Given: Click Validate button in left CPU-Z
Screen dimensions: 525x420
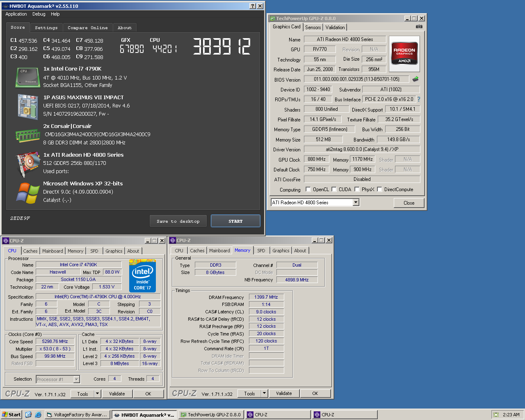Looking at the screenshot, I should (117, 394).
